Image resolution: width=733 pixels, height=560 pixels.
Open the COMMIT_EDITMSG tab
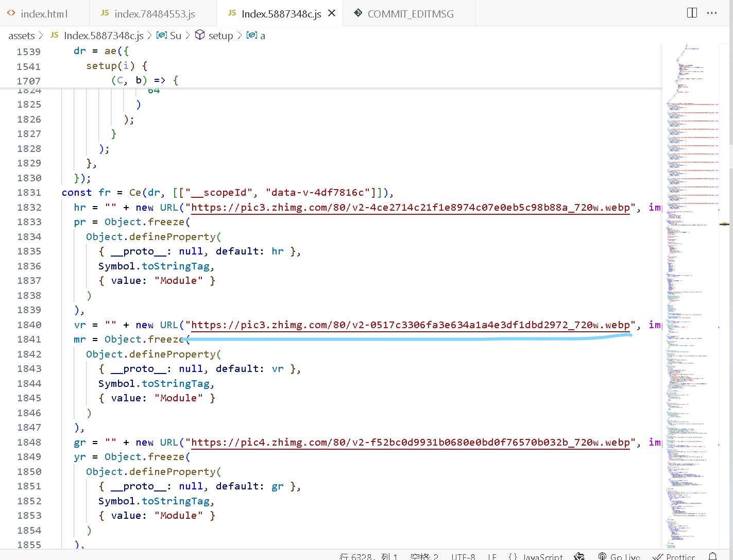pos(411,14)
